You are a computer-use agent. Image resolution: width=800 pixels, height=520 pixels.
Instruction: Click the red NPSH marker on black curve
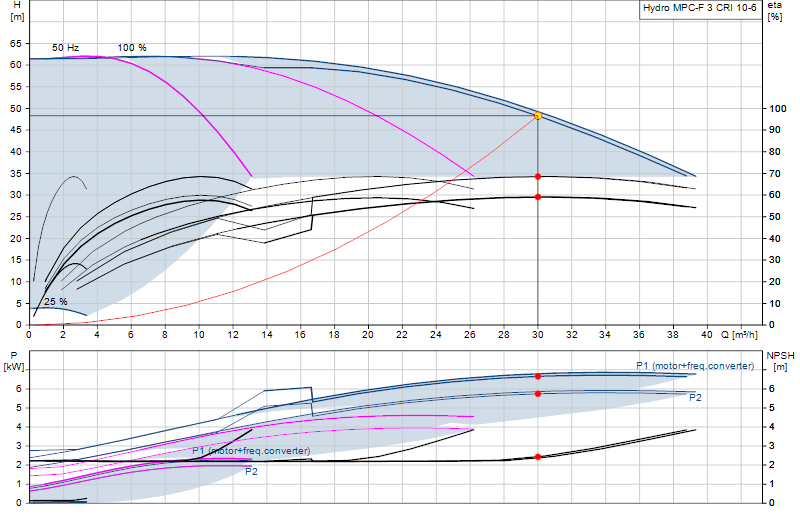tap(538, 457)
